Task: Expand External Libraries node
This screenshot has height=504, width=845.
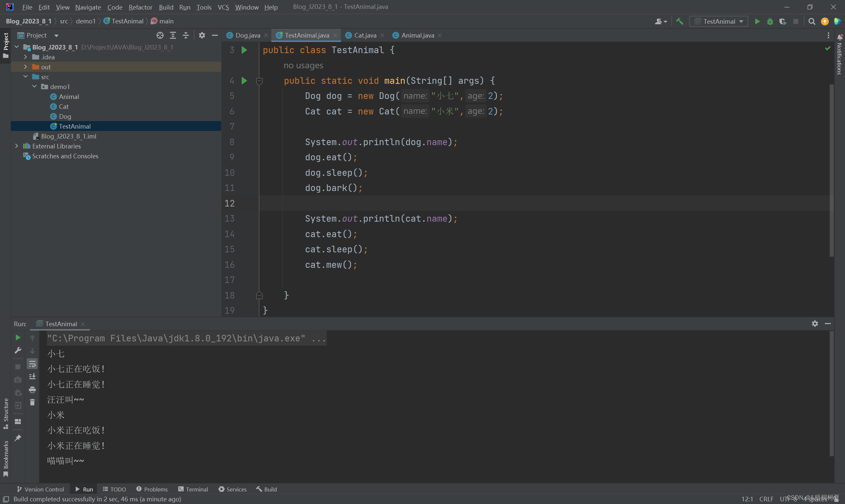Action: [16, 146]
